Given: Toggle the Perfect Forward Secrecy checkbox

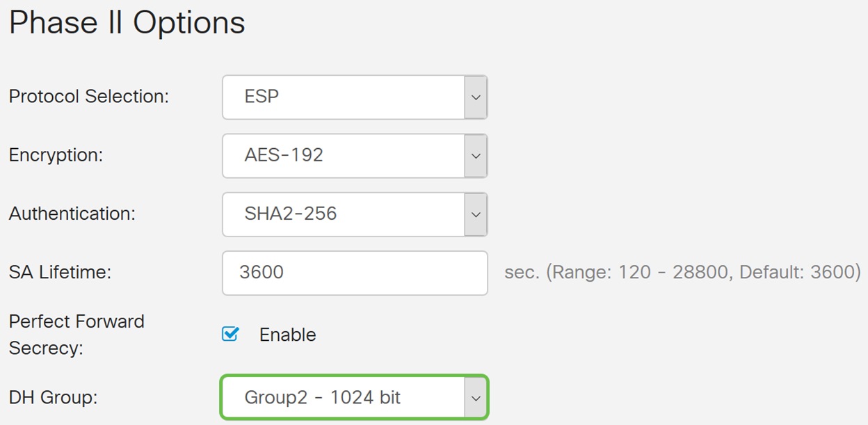Looking at the screenshot, I should pos(230,335).
